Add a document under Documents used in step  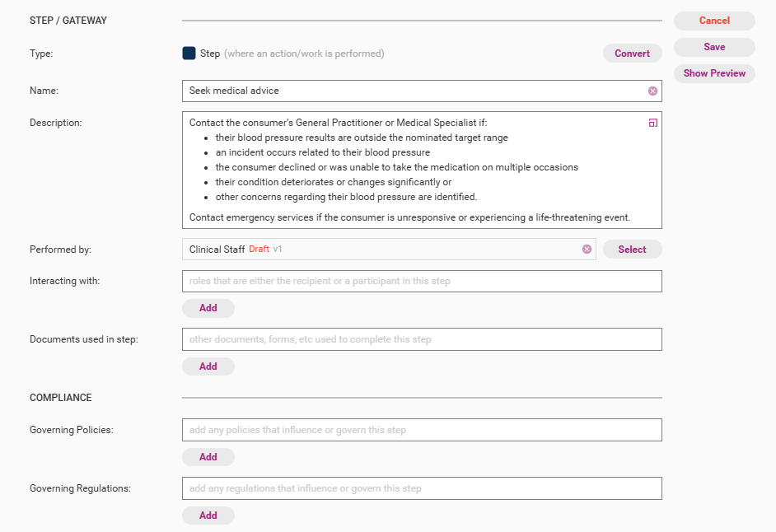click(208, 366)
